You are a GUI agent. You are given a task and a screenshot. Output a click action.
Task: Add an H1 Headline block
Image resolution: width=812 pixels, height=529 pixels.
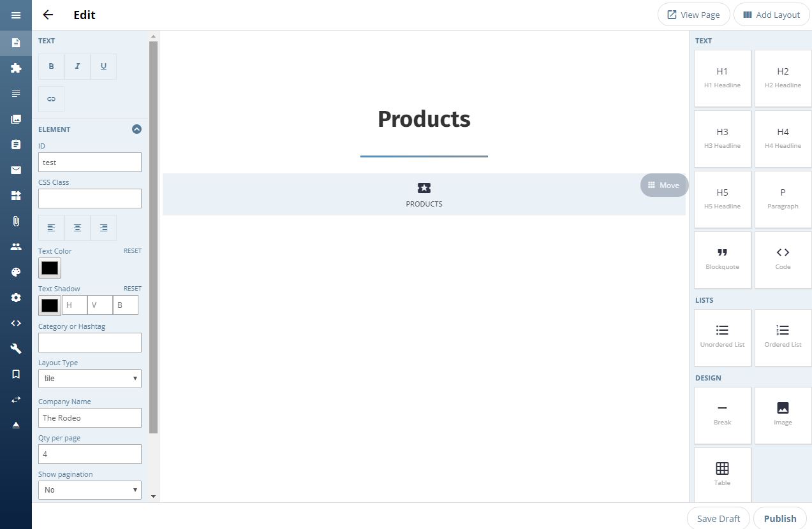(x=722, y=78)
